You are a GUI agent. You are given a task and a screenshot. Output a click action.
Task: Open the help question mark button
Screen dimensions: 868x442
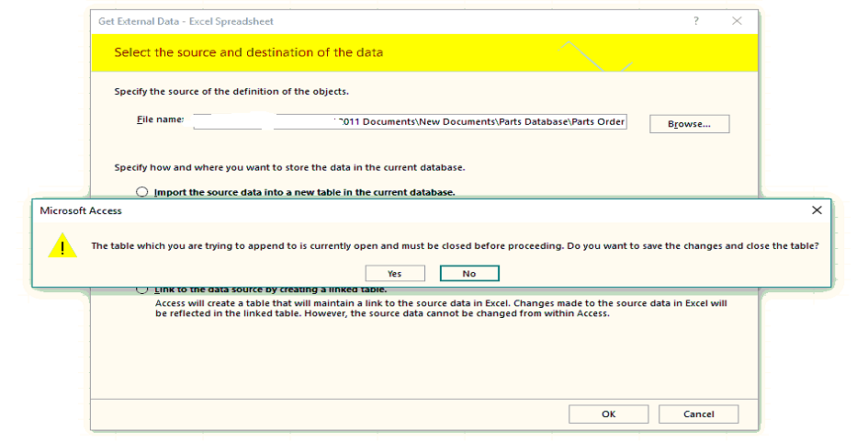[696, 21]
